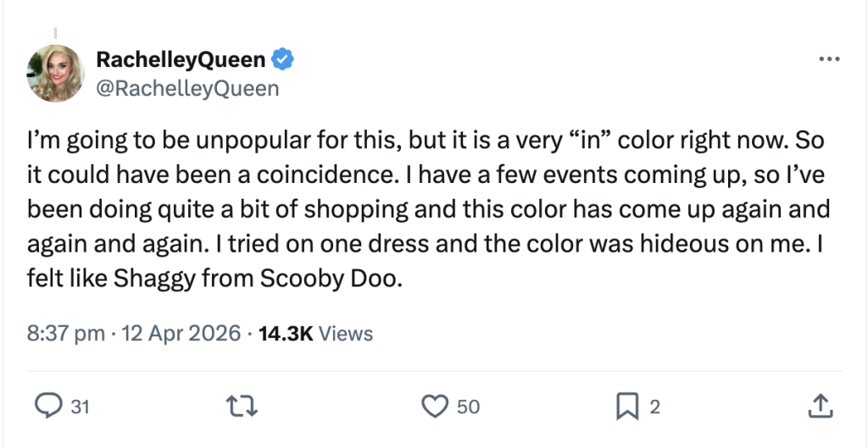
Task: Like the tweet with the heart icon
Action: 435,407
